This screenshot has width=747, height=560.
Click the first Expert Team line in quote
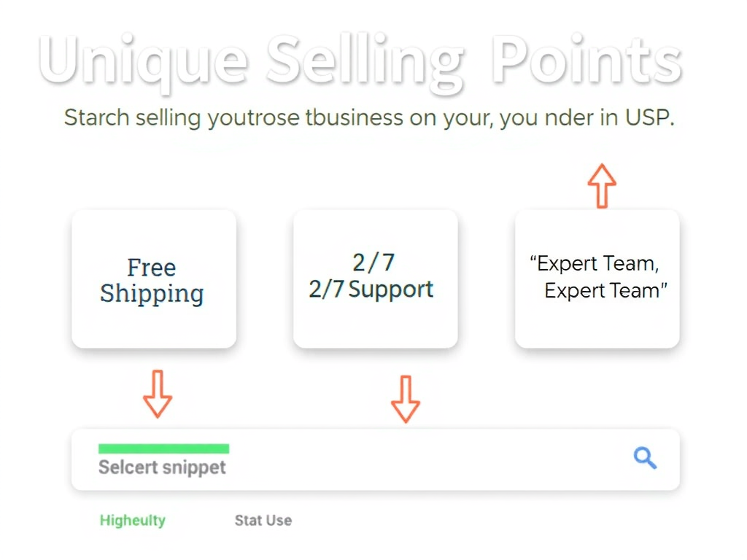click(595, 264)
